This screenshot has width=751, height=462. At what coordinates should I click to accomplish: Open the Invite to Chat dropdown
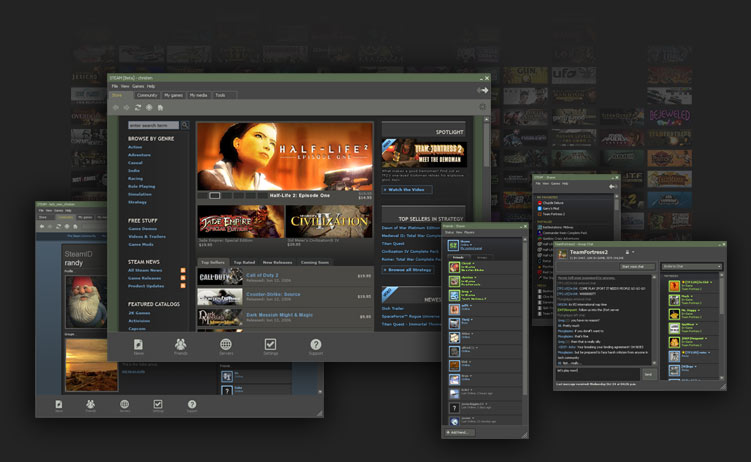tap(692, 267)
